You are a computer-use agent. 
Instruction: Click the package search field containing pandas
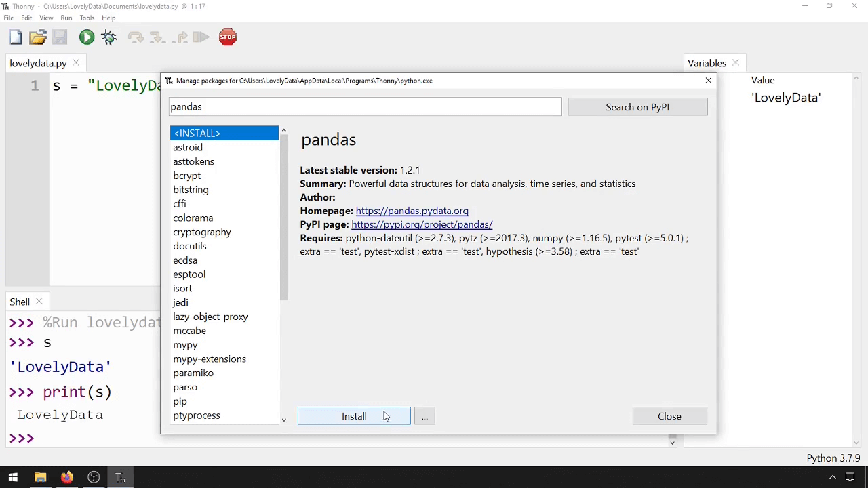click(x=365, y=106)
